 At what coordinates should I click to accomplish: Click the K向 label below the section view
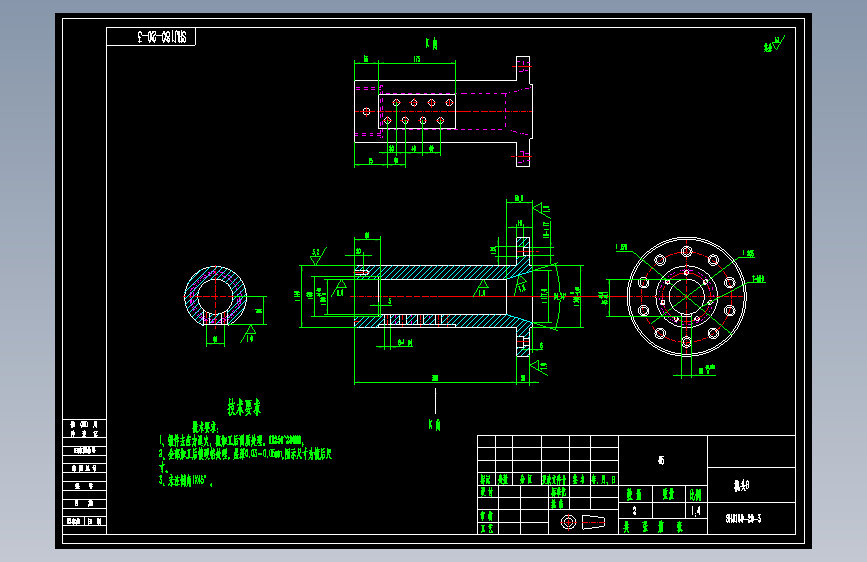[x=435, y=424]
